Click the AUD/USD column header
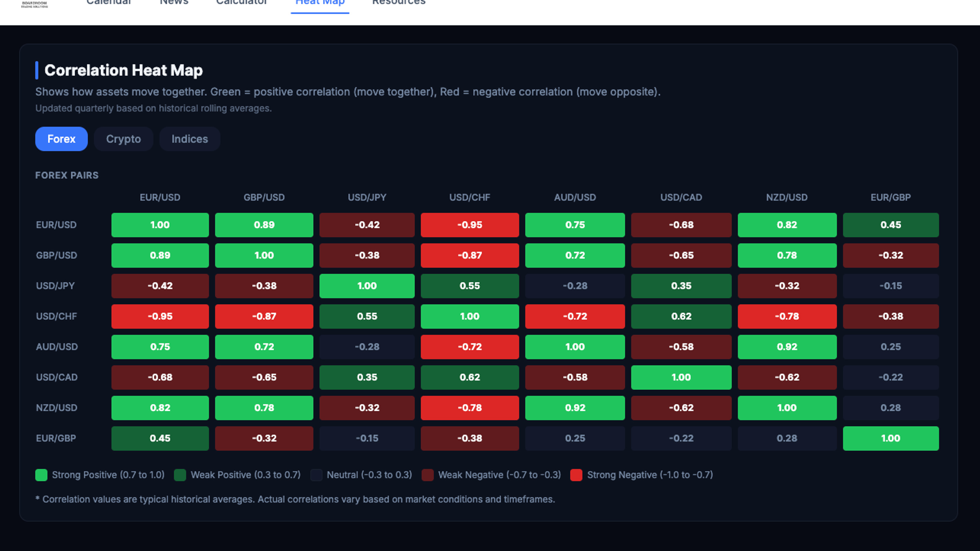The width and height of the screenshot is (980, 551). (x=575, y=197)
